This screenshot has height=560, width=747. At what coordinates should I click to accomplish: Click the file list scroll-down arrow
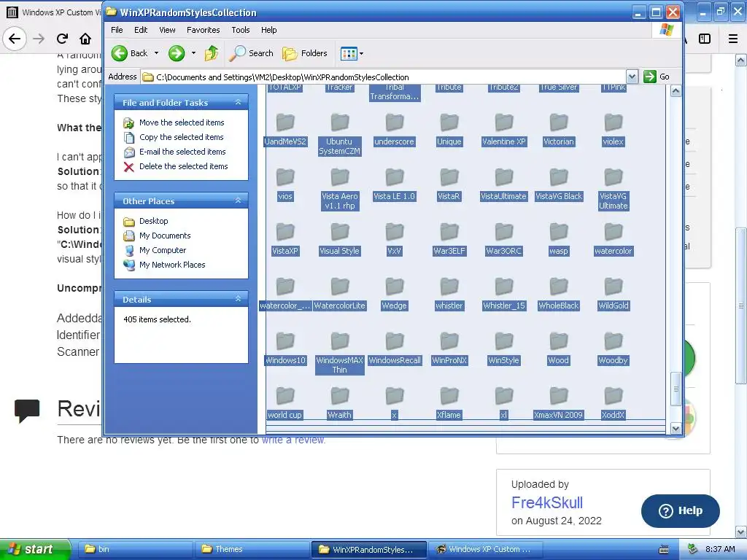[x=676, y=429]
